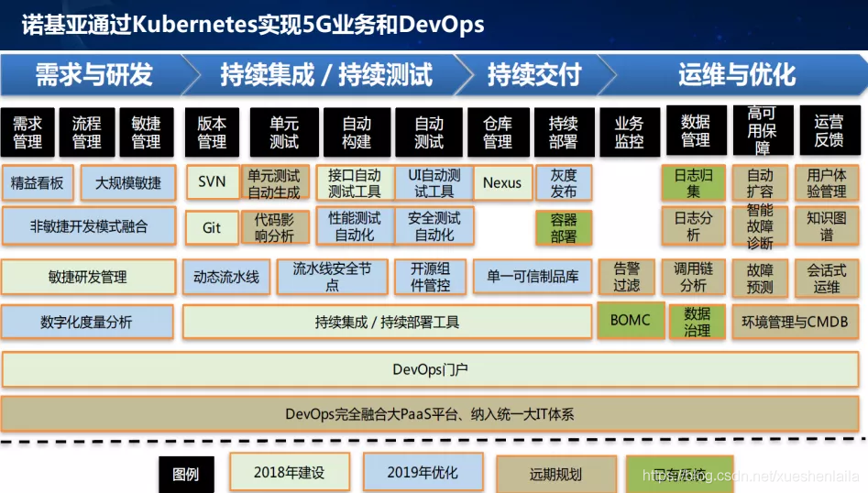Click the 非敏捷开发模式融合 box

click(x=89, y=226)
